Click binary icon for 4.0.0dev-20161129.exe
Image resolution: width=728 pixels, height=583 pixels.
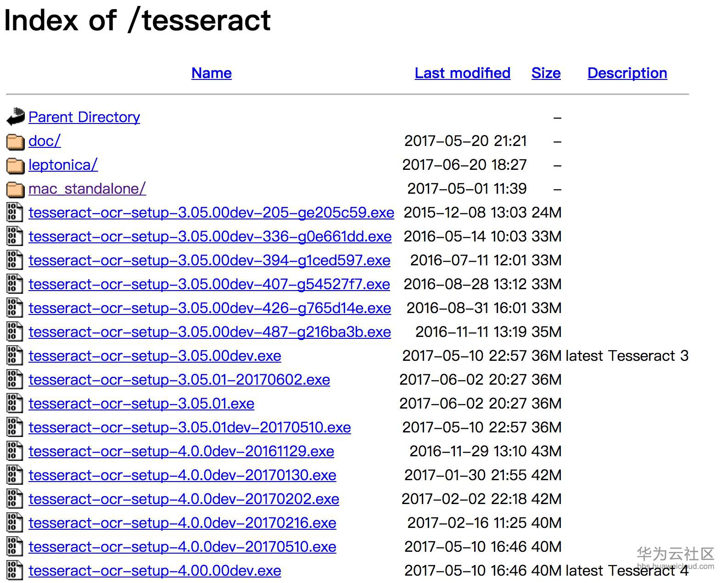(x=15, y=451)
